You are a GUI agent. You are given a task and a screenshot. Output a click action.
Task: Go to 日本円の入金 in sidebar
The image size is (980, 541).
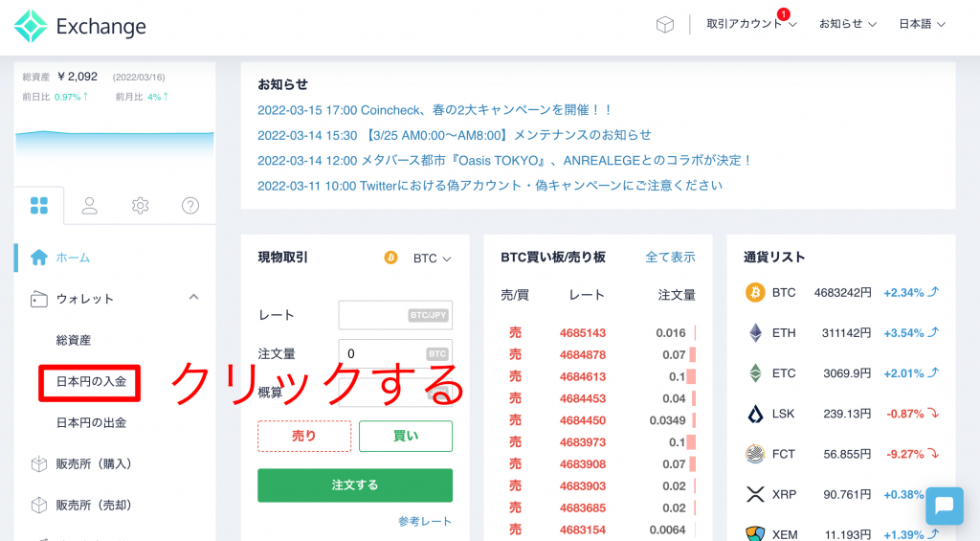click(91, 382)
